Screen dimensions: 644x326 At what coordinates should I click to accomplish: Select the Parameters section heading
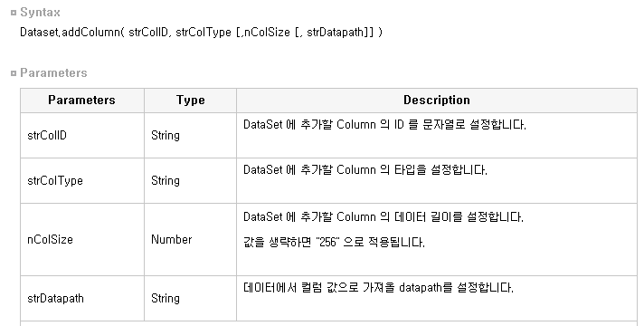coord(53,72)
